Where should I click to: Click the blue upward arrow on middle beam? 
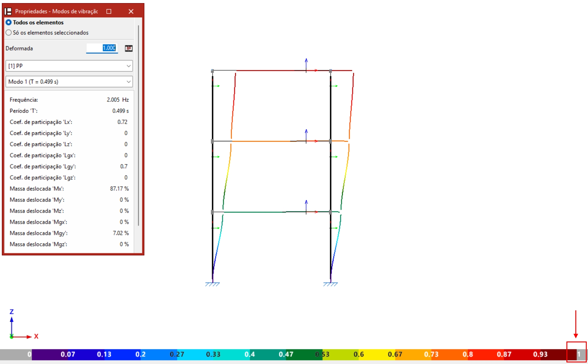(x=306, y=136)
